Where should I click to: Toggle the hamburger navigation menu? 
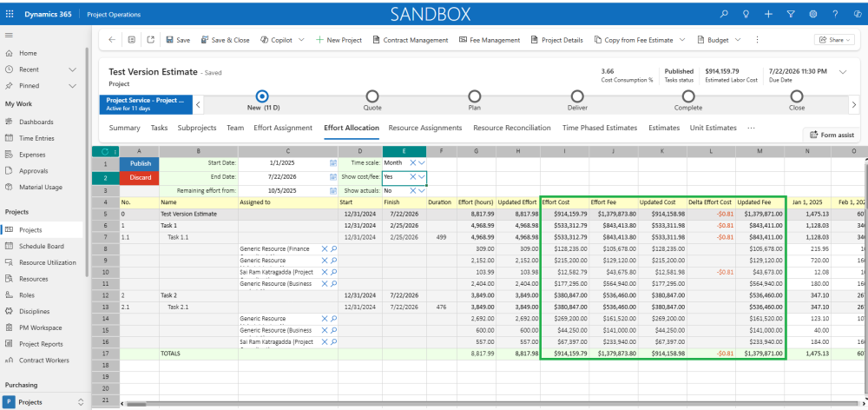point(9,36)
